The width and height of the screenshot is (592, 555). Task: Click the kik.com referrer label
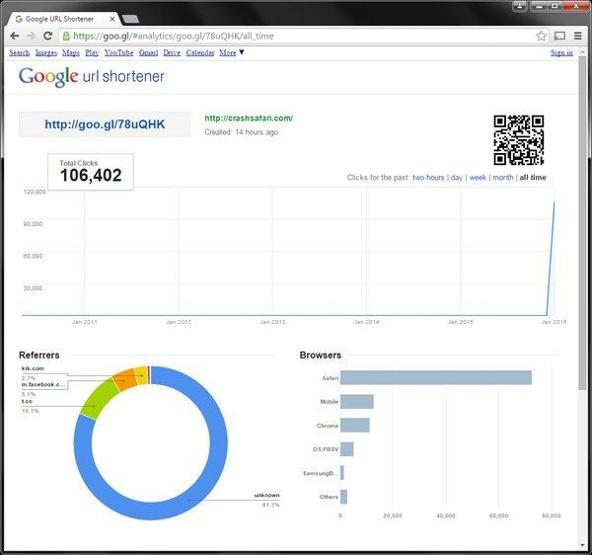(x=33, y=368)
